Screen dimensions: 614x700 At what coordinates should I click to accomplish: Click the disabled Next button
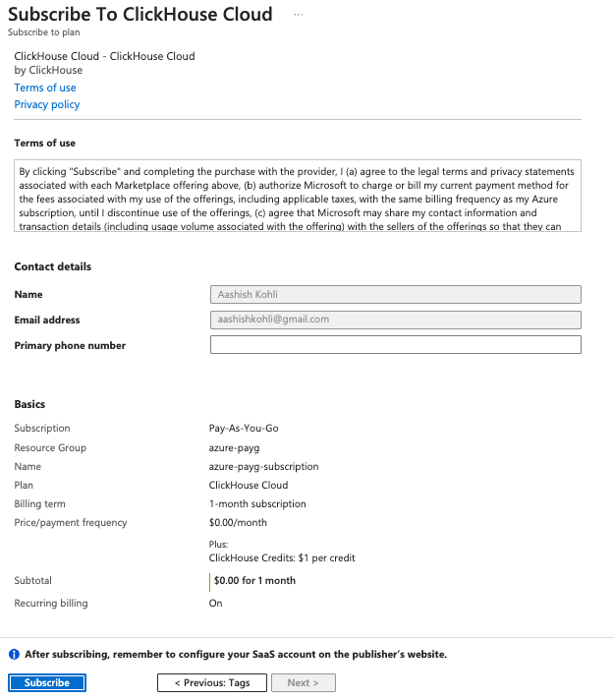point(304,682)
